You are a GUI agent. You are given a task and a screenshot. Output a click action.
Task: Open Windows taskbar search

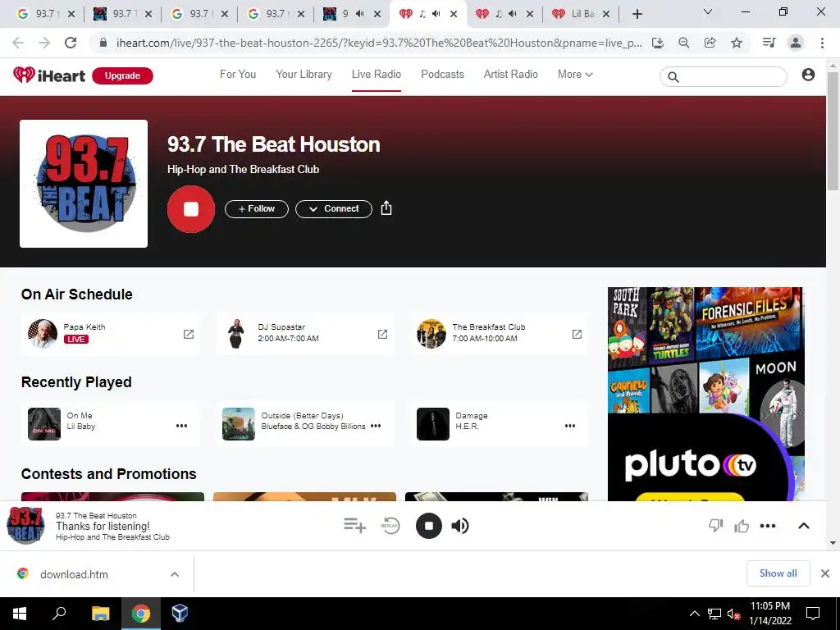(x=59, y=614)
